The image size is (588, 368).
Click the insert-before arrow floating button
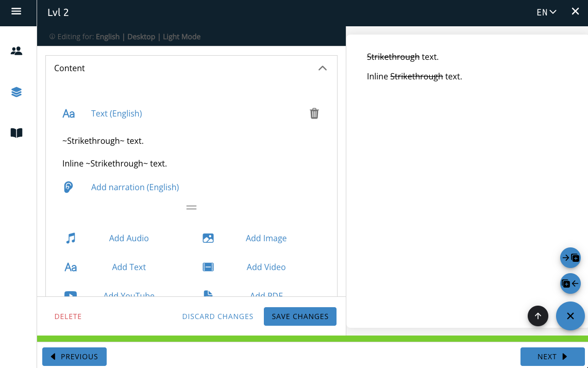pyautogui.click(x=570, y=283)
